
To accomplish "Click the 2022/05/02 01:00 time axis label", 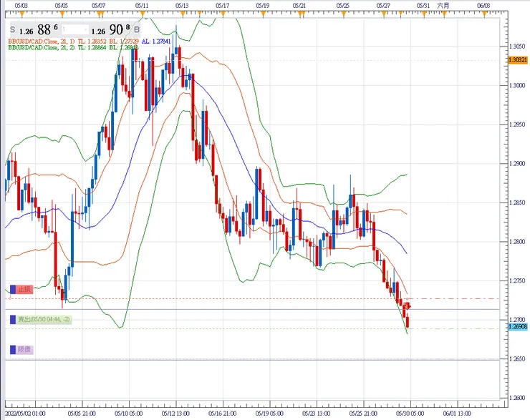I will click(x=25, y=414).
